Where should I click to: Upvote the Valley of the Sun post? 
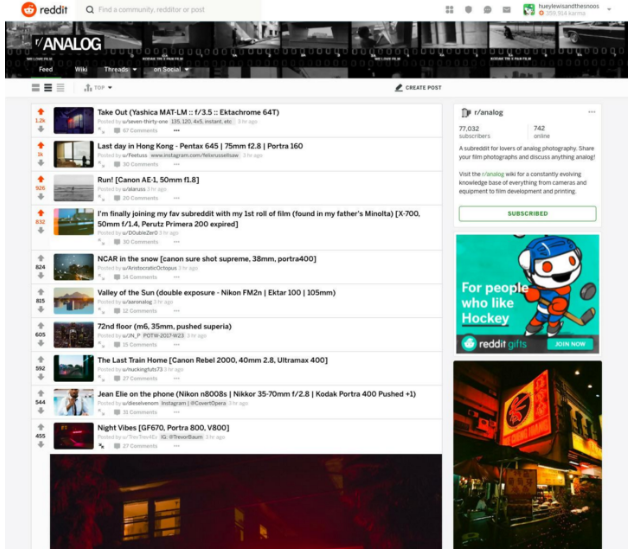pos(41,292)
